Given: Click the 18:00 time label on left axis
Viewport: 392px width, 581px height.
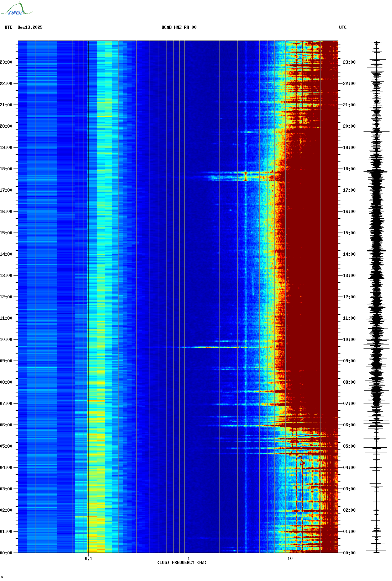Looking at the screenshot, I should pos(6,169).
